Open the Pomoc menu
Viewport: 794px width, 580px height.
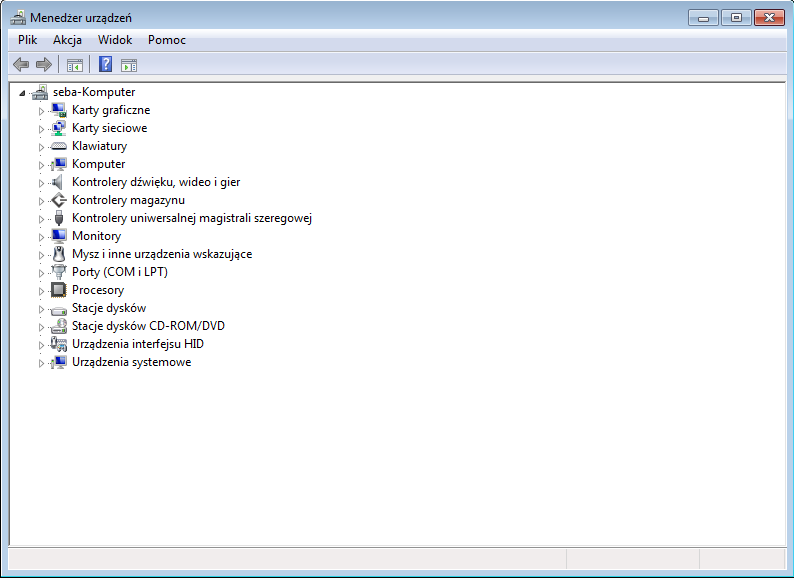(167, 40)
